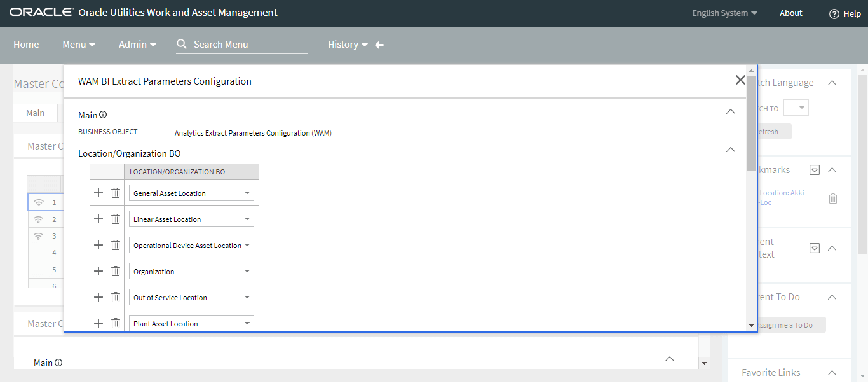Click the Refresh button under Switch Language
Image resolution: width=868 pixels, height=383 pixels.
[x=768, y=131]
